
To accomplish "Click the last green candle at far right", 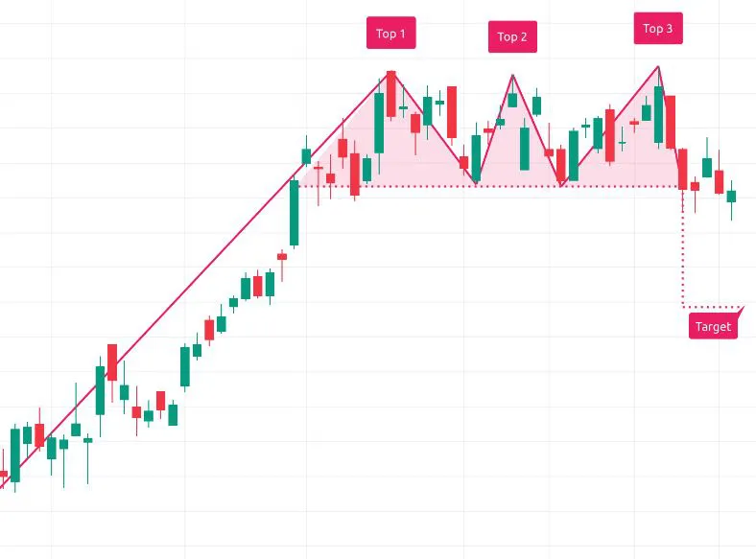I will (x=731, y=196).
